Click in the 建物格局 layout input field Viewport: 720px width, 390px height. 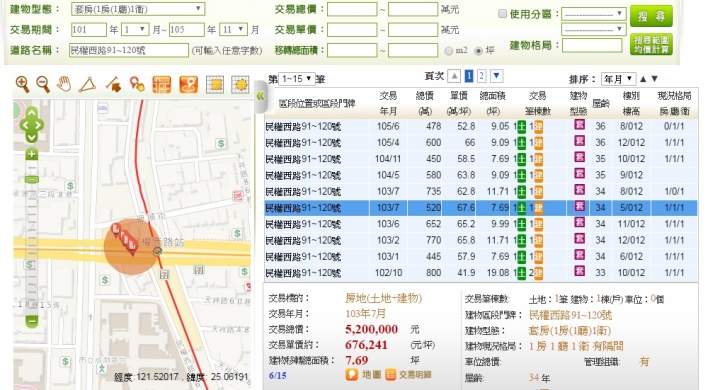[592, 45]
